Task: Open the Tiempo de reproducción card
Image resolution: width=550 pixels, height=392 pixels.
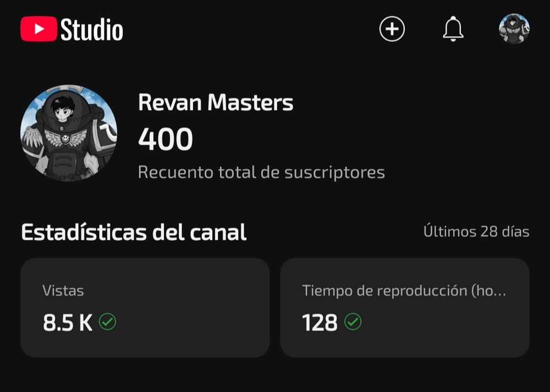Action: 405,308
